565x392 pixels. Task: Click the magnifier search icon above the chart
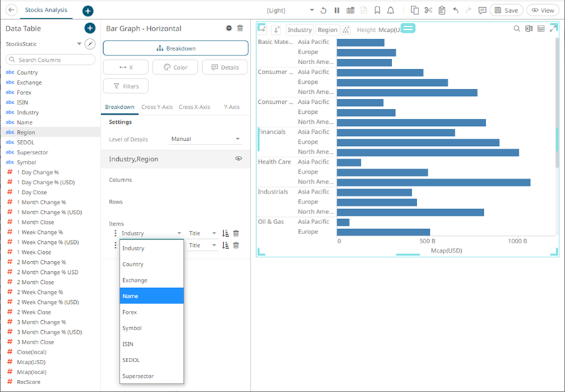[517, 29]
